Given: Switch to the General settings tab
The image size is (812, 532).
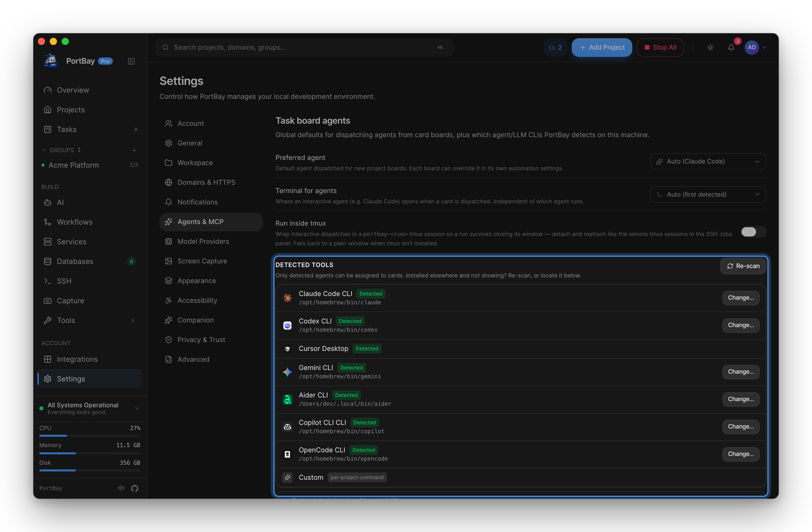Looking at the screenshot, I should (x=211, y=143).
